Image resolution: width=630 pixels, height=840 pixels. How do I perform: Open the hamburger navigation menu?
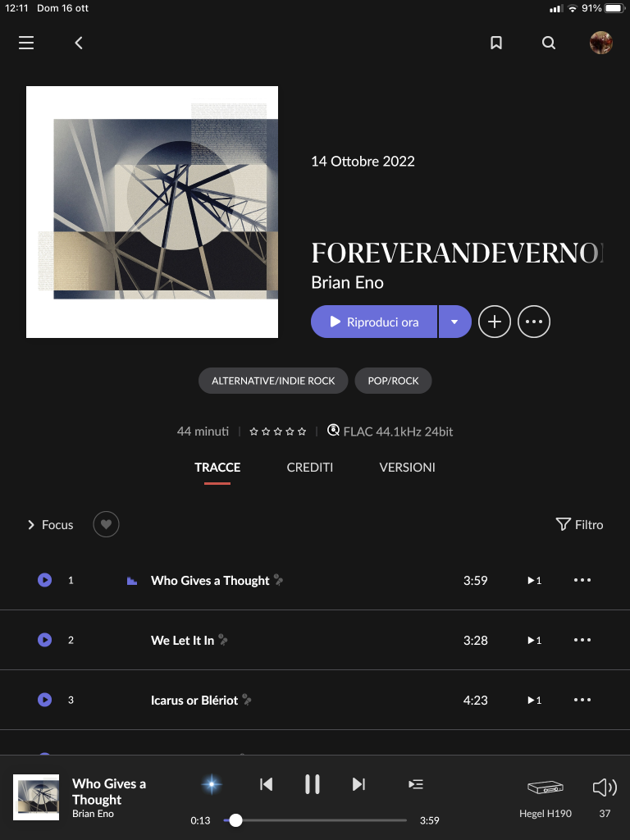tap(26, 43)
